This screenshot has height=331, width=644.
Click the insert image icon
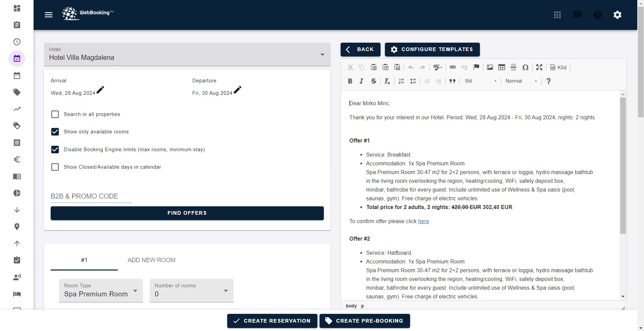pyautogui.click(x=490, y=67)
